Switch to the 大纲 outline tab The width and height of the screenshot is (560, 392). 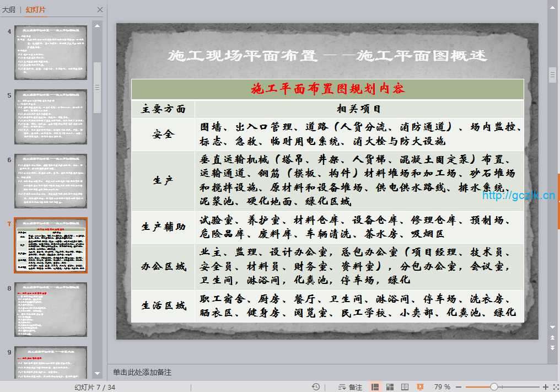coord(9,9)
